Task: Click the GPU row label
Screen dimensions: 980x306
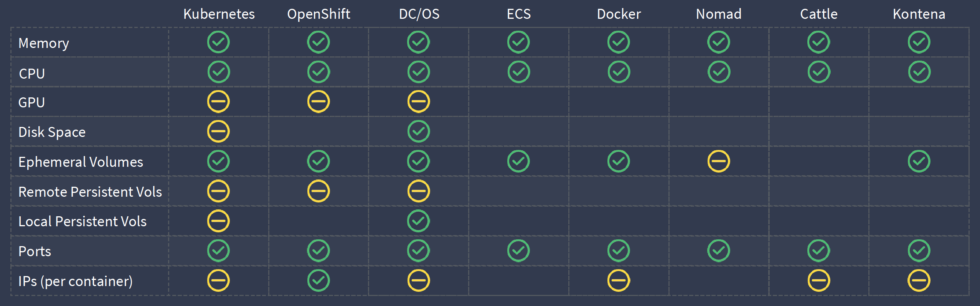Action: point(32,103)
